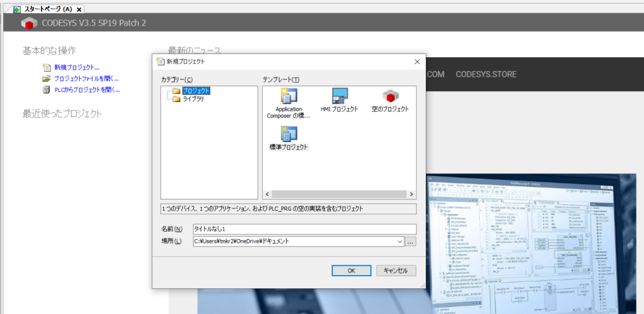
Task: Click the template list horizontal scrollbar track
Action: coord(339,194)
